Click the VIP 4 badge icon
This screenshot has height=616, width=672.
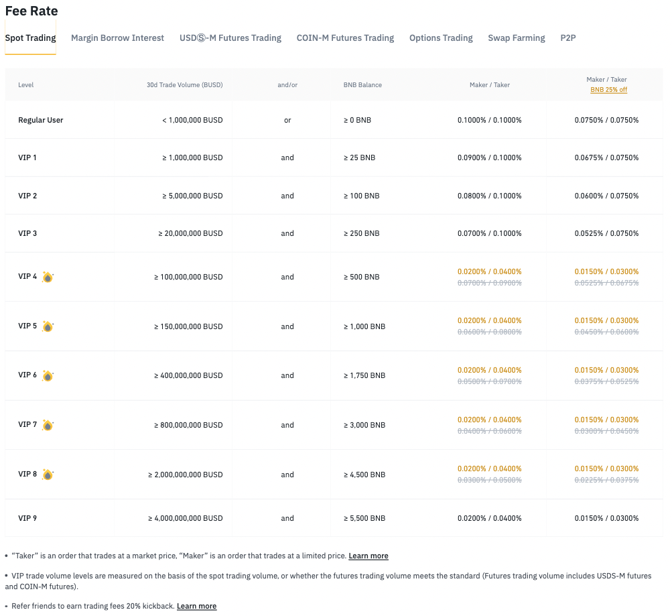[x=48, y=277]
